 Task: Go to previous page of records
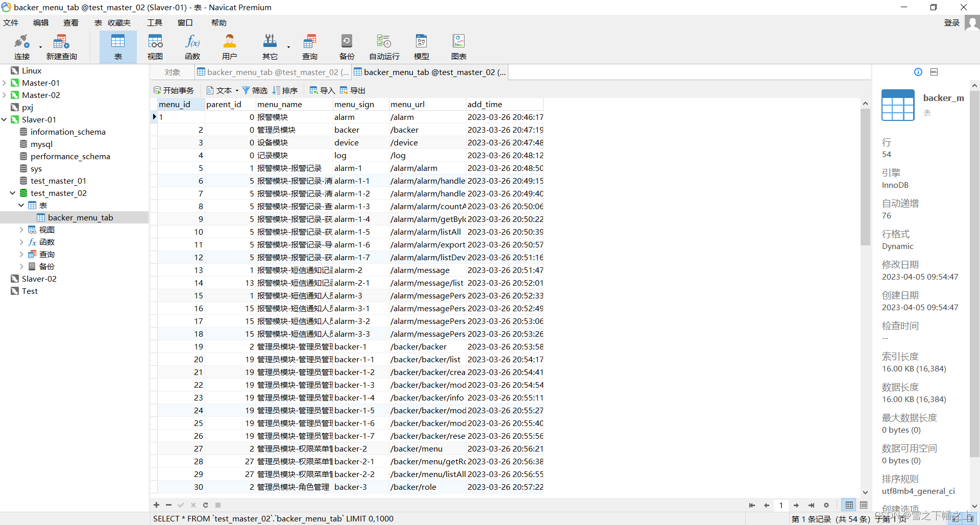click(x=767, y=505)
